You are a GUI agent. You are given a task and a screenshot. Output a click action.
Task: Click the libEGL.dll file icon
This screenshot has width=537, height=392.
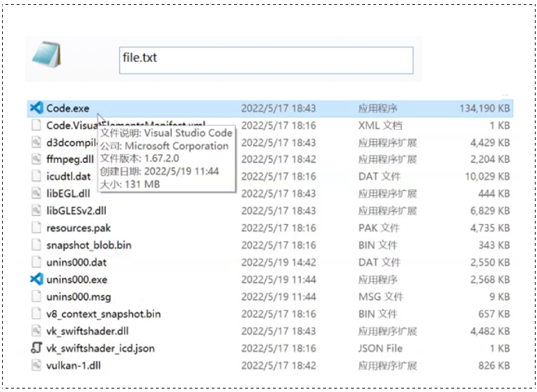pyautogui.click(x=36, y=194)
